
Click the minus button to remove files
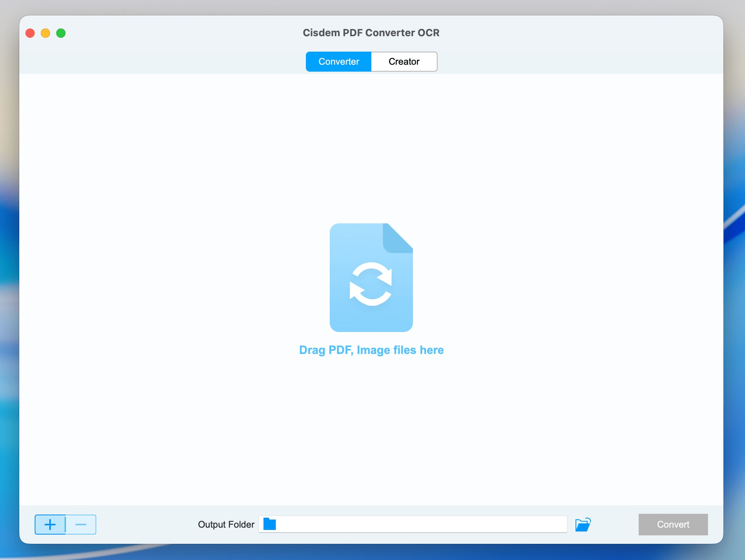point(81,525)
